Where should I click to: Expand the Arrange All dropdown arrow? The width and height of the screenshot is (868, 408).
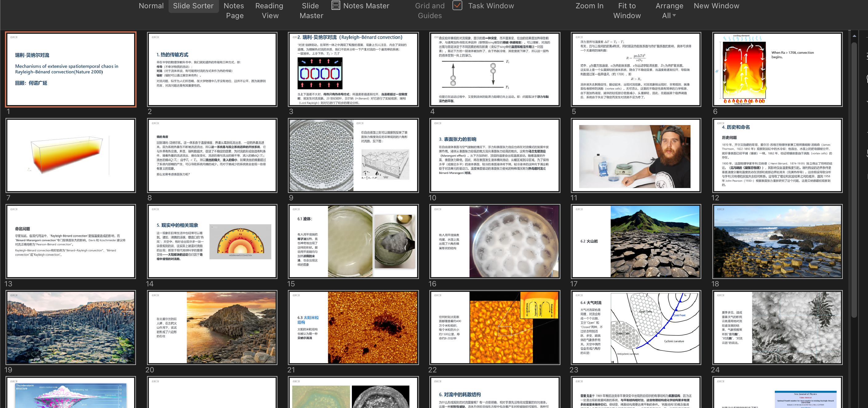pyautogui.click(x=674, y=15)
